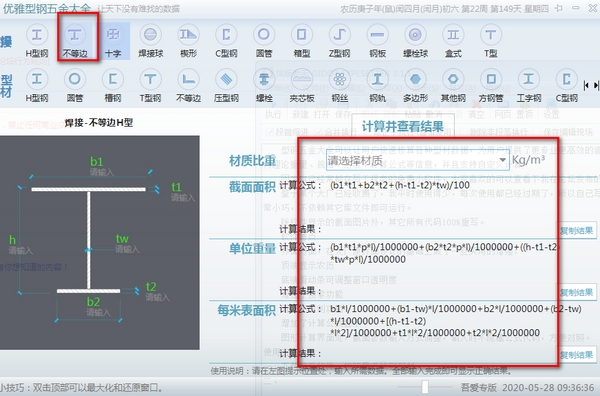Pick profile C型钢 icon in 型材 row
The width and height of the screenshot is (600, 396).
(566, 86)
